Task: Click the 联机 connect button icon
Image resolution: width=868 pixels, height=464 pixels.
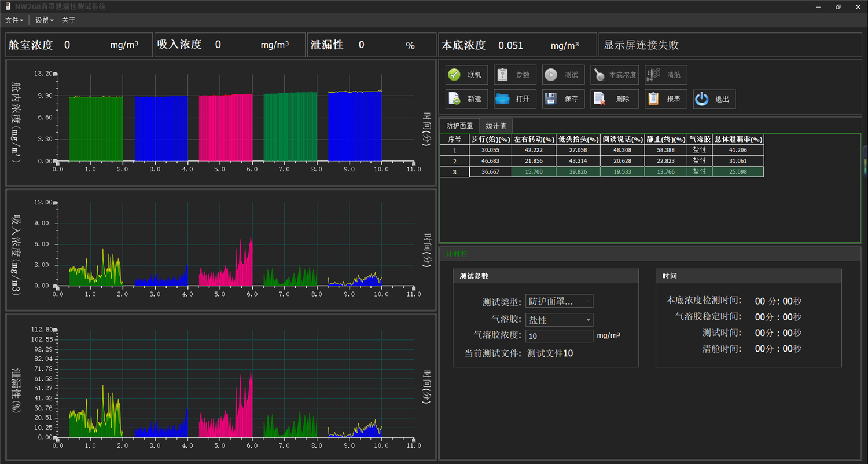Action: click(455, 75)
